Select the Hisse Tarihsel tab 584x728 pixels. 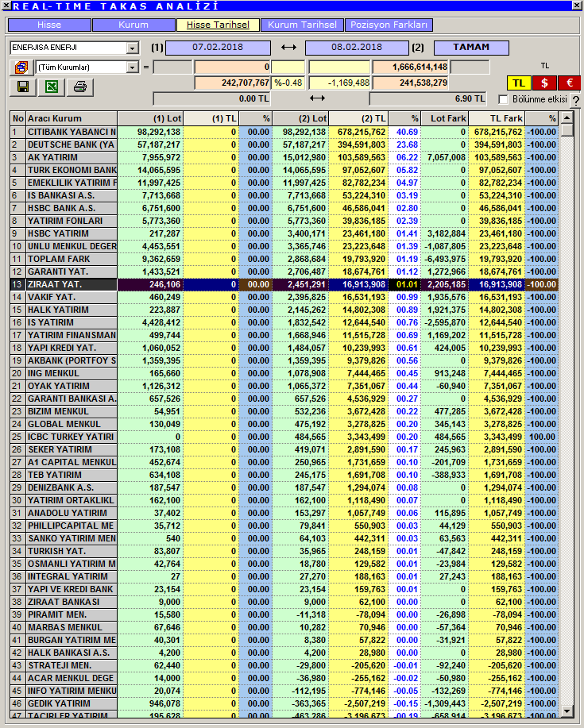(218, 25)
